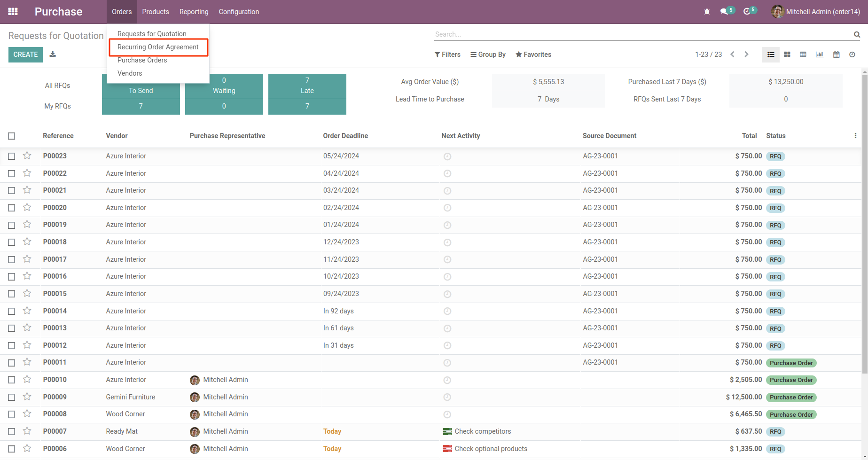Select Recurring Order Agreement menu entry
The height and width of the screenshot is (460, 868).
[158, 47]
